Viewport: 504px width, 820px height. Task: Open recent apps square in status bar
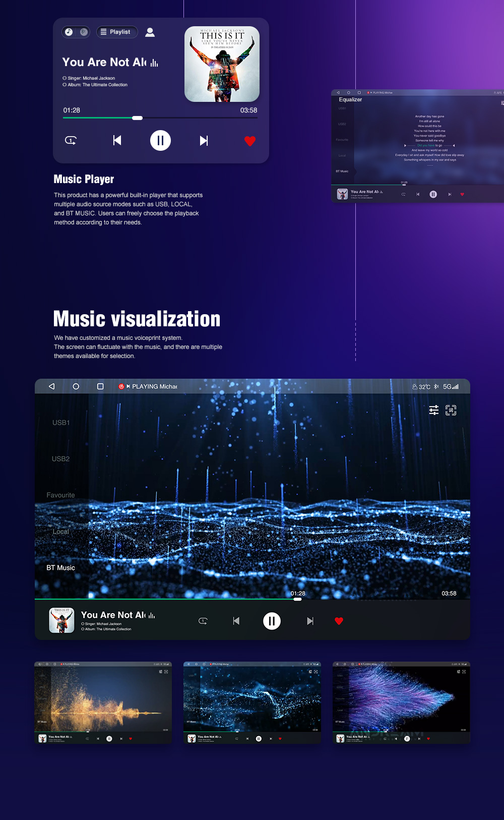[x=100, y=386]
